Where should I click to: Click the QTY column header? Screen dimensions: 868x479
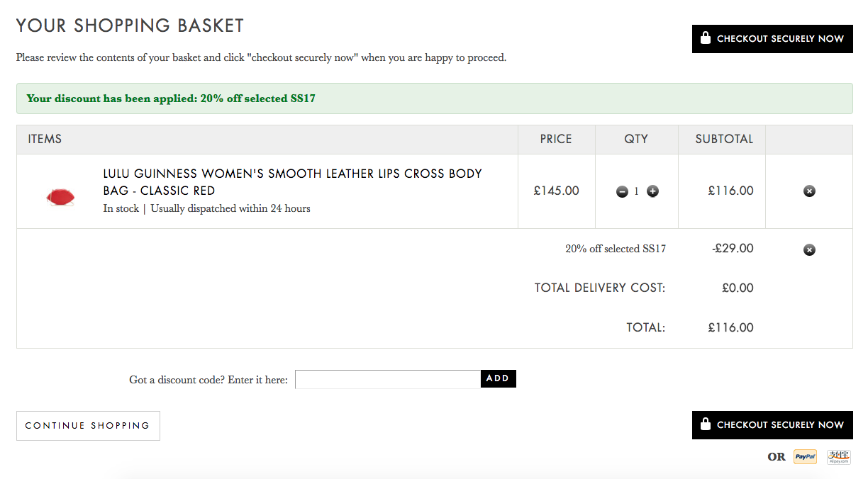click(636, 139)
